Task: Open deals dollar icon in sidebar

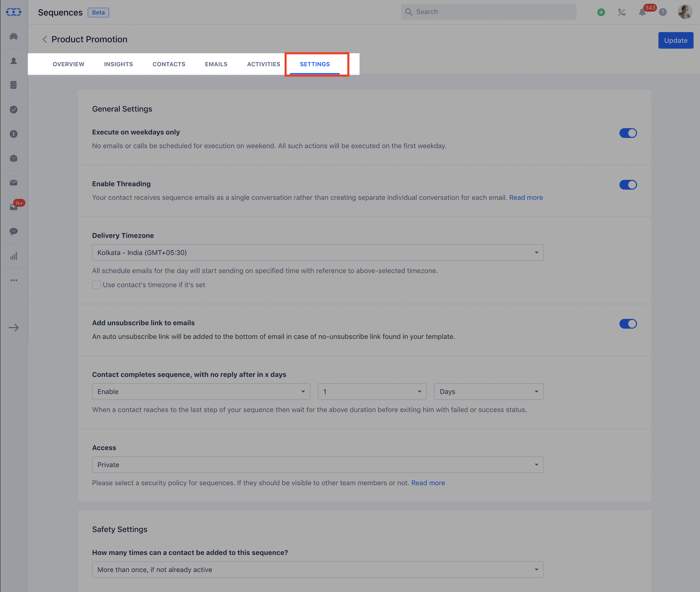Action: (13, 134)
